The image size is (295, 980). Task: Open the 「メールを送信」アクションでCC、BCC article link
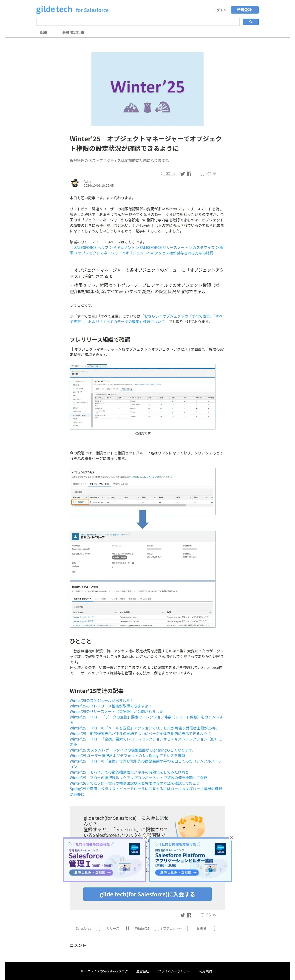[x=144, y=728]
